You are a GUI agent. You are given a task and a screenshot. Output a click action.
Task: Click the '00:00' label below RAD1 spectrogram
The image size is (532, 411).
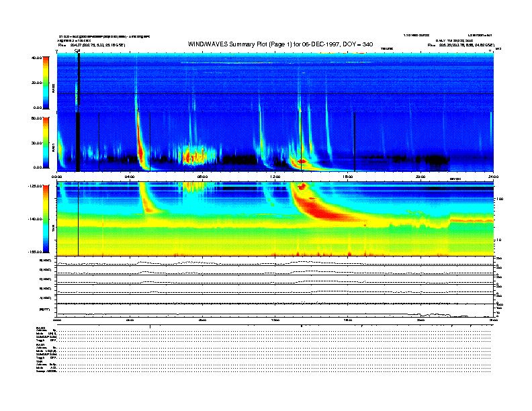click(x=56, y=177)
